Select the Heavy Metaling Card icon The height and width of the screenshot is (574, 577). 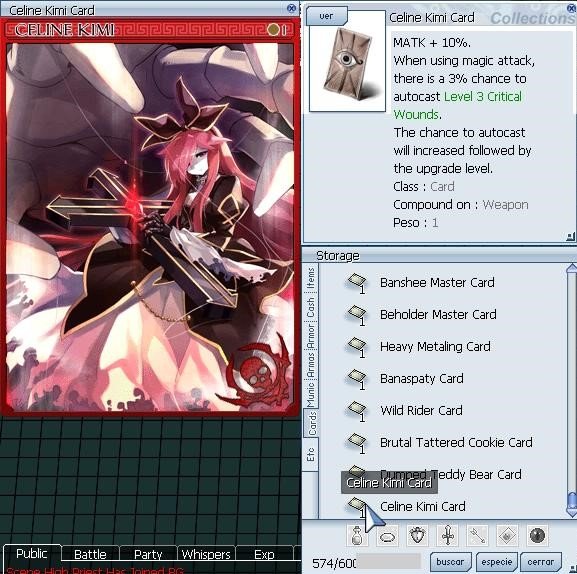(x=356, y=347)
